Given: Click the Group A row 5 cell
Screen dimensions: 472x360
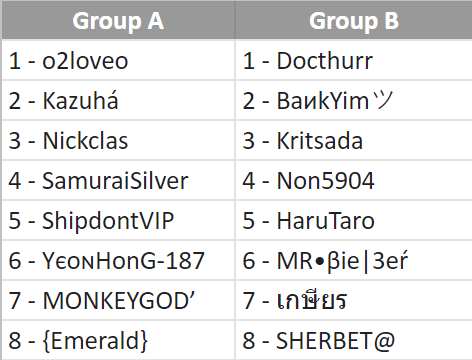Looking at the screenshot, I should pyautogui.click(x=118, y=220).
